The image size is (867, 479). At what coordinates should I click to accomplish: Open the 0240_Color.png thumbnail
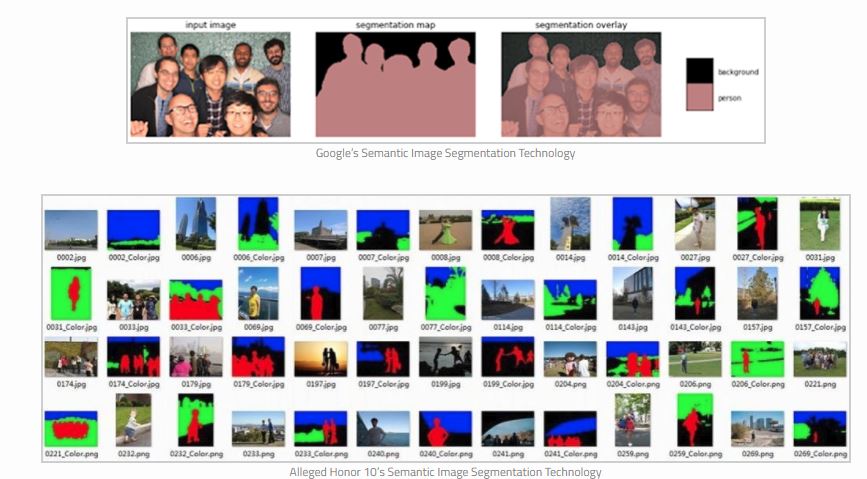click(x=446, y=429)
